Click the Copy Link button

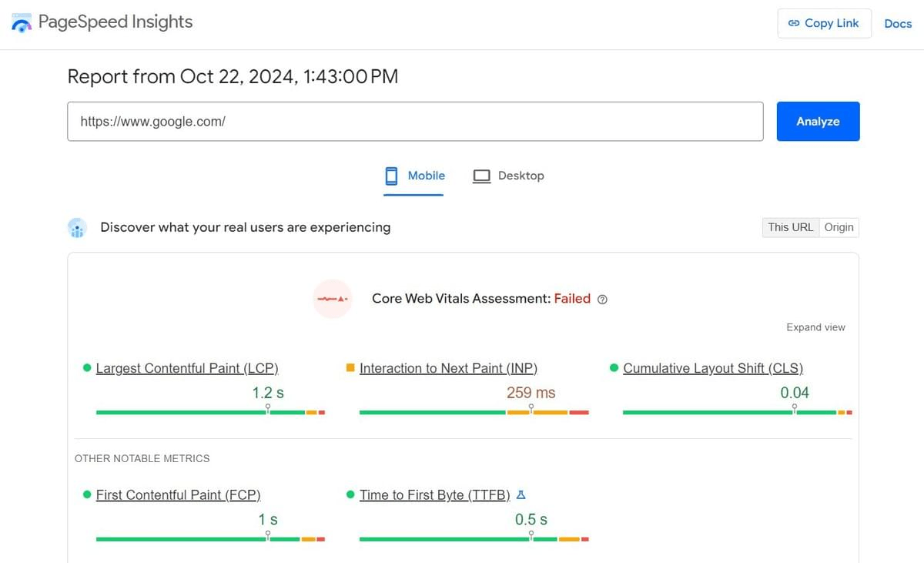[823, 23]
